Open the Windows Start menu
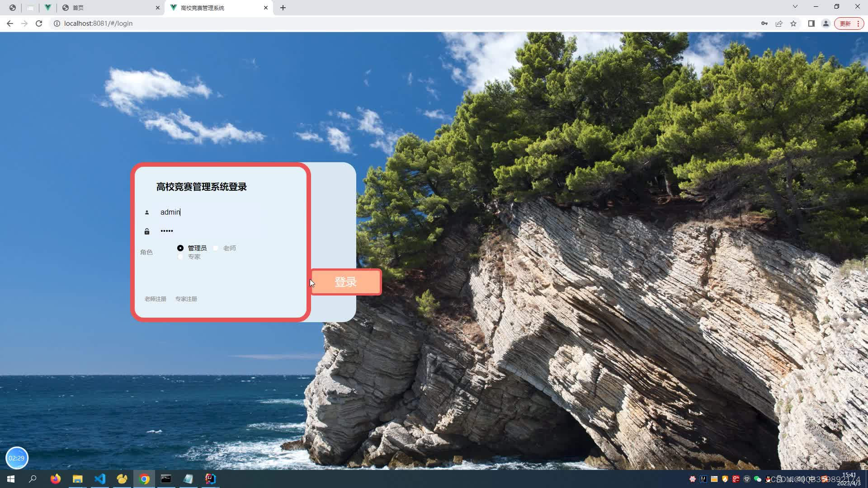This screenshot has height=488, width=868. point(11,479)
